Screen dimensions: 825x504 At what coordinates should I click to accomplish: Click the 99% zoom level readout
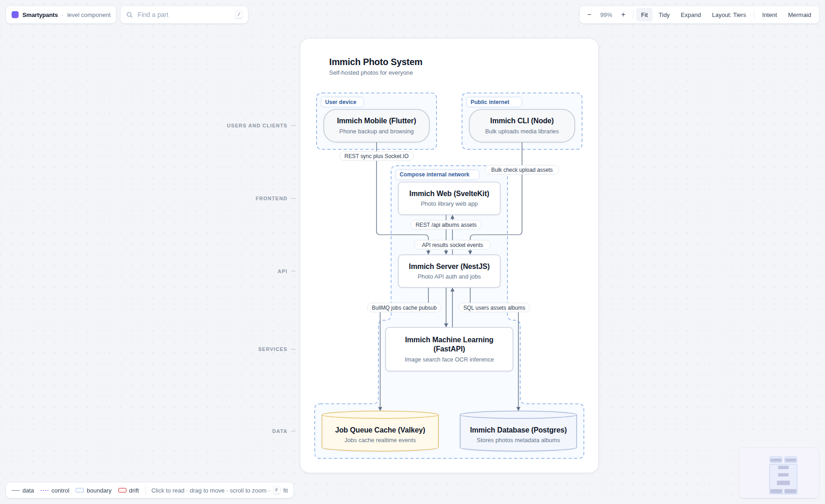(x=606, y=15)
